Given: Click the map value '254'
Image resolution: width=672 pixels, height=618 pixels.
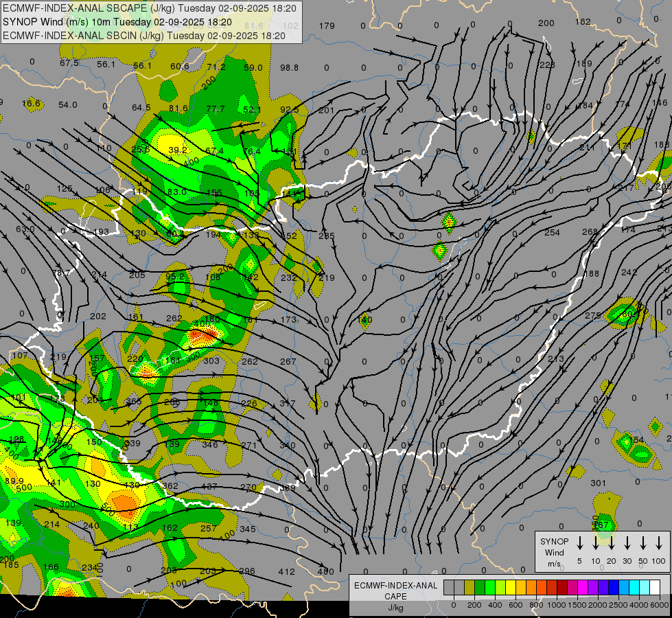Looking at the screenshot, I should click(x=552, y=233).
